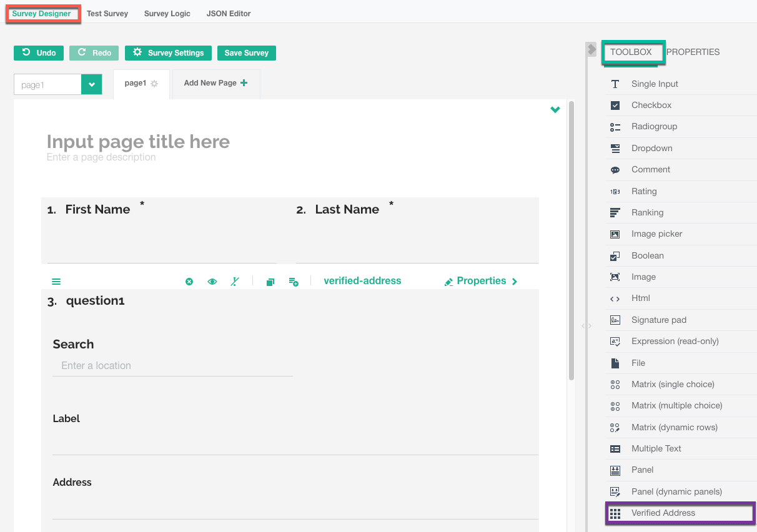The height and width of the screenshot is (532, 757).
Task: Click the Enter a location search field
Action: (x=172, y=366)
